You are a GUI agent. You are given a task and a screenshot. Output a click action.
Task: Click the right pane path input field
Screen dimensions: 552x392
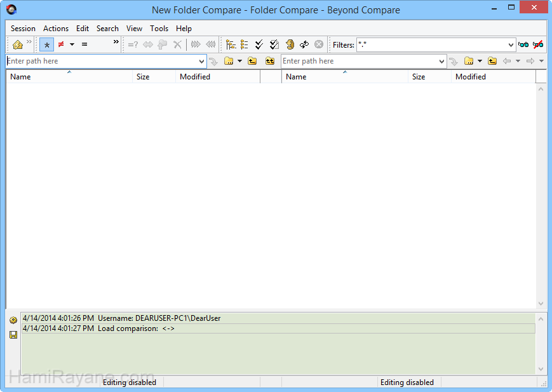(360, 61)
